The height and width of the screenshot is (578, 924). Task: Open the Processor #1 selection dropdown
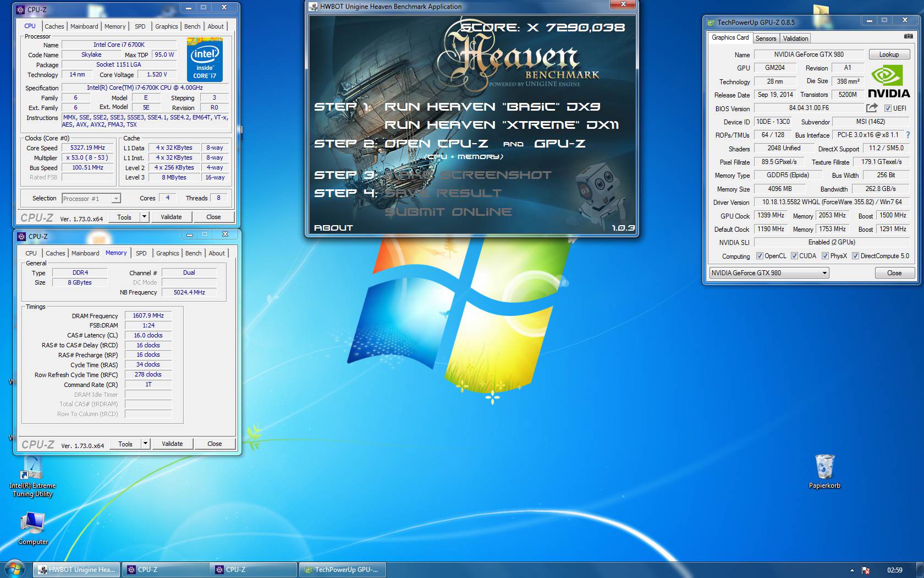[91, 198]
